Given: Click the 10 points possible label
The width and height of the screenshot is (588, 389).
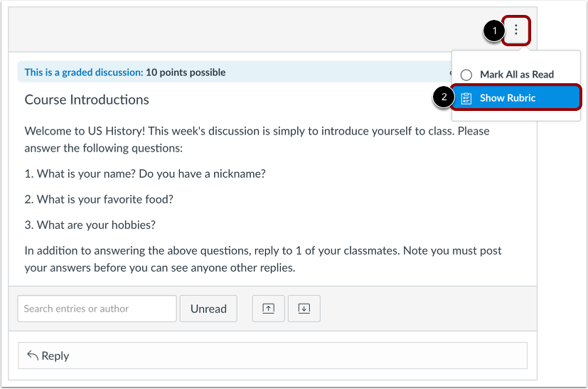Looking at the screenshot, I should click(x=186, y=73).
